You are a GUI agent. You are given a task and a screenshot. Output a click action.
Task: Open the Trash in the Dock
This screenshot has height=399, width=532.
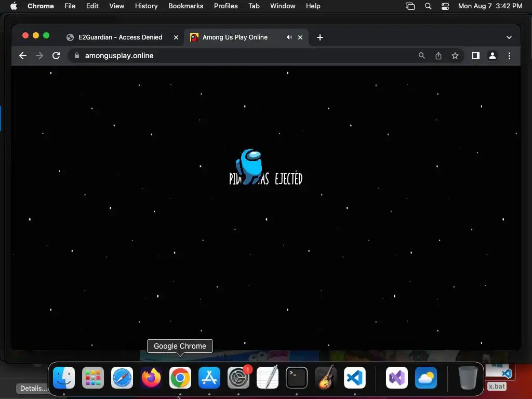coord(468,377)
